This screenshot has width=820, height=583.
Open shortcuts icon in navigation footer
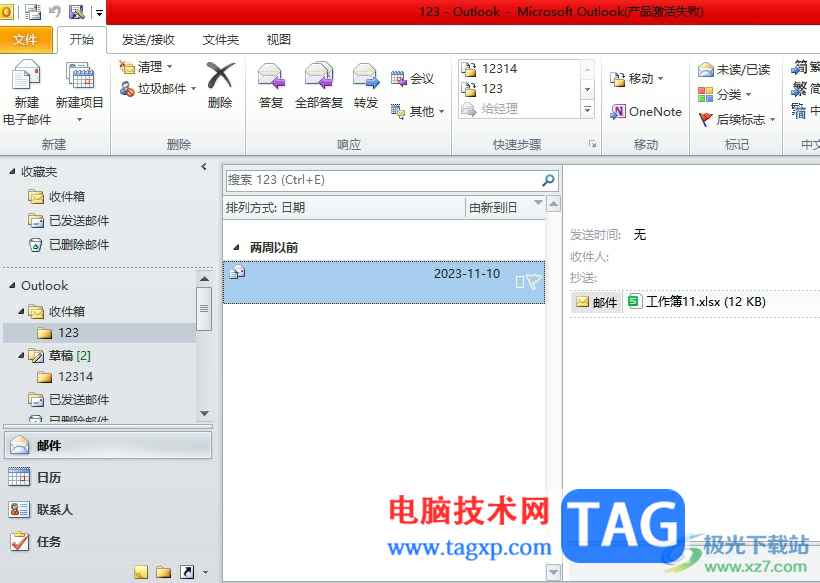[187, 572]
